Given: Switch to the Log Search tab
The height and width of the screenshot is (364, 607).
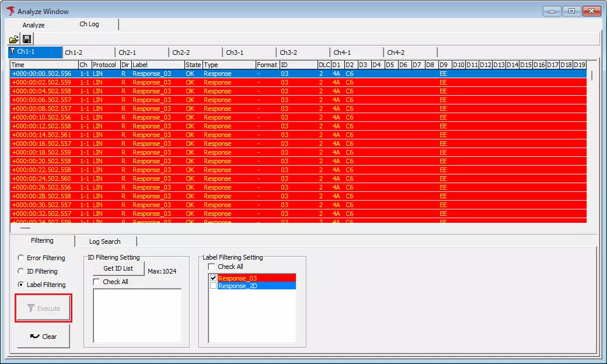Looking at the screenshot, I should (x=106, y=241).
